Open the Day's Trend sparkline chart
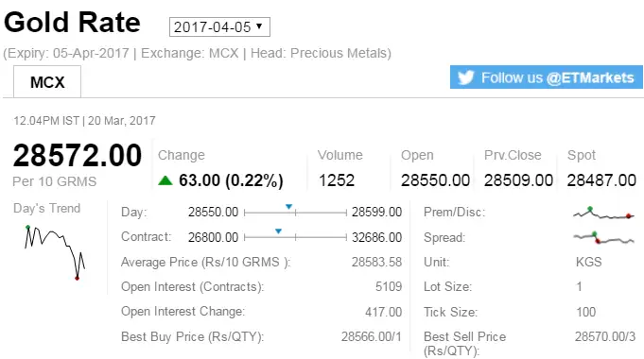The height and width of the screenshot is (359, 644). click(55, 252)
